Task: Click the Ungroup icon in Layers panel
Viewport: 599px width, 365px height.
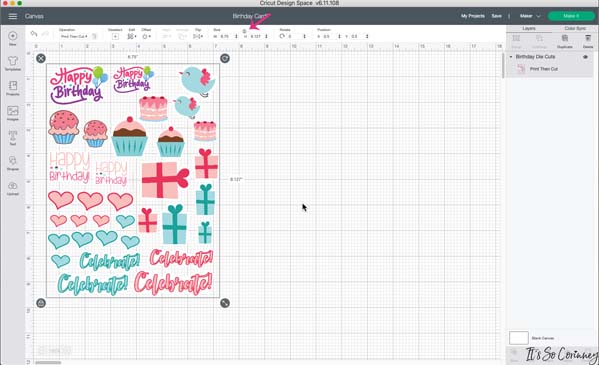Action: (x=539, y=41)
